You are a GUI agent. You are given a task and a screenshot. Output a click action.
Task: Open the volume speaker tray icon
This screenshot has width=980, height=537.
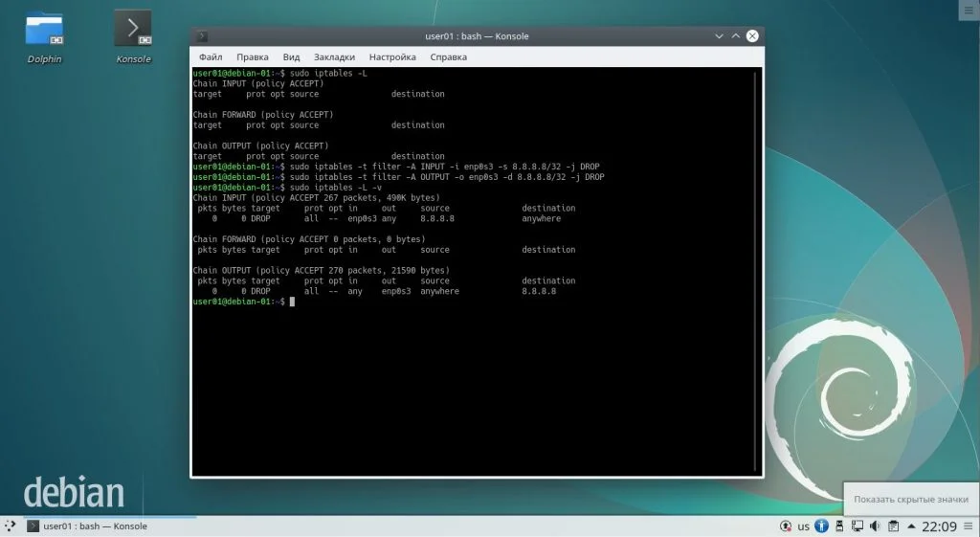[875, 526]
